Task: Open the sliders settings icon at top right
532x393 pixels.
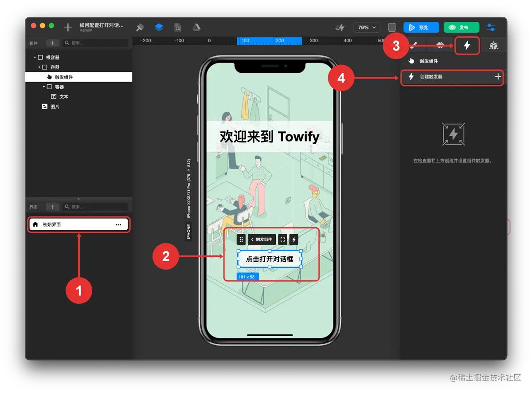Action: click(x=491, y=28)
